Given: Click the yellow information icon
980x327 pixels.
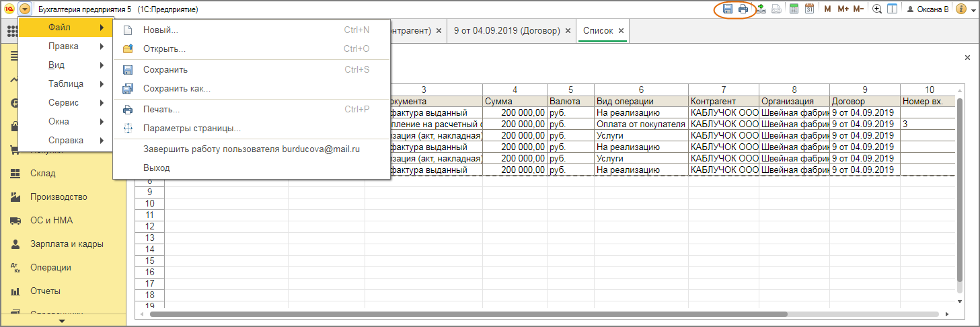Looking at the screenshot, I should click(960, 9).
